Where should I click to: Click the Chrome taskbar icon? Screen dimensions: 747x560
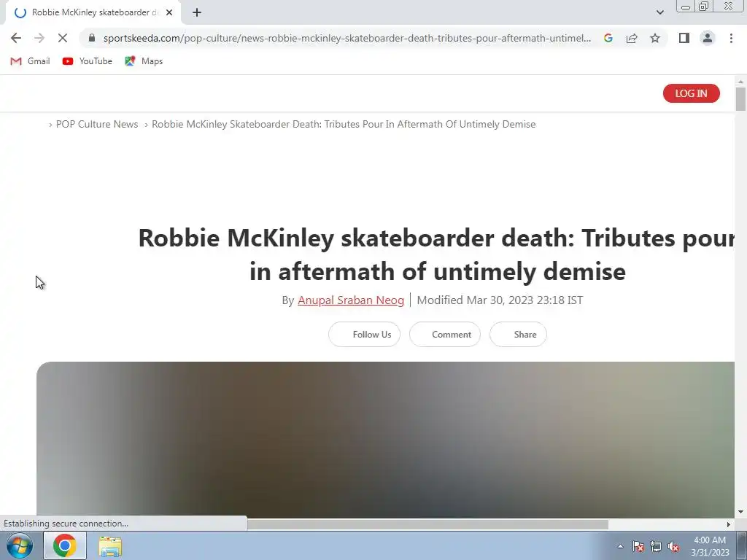coord(65,545)
